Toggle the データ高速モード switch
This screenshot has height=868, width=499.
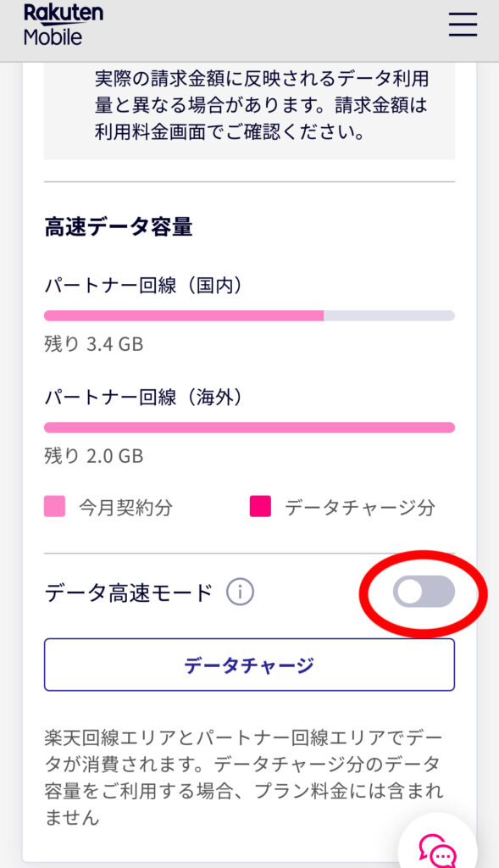(424, 591)
